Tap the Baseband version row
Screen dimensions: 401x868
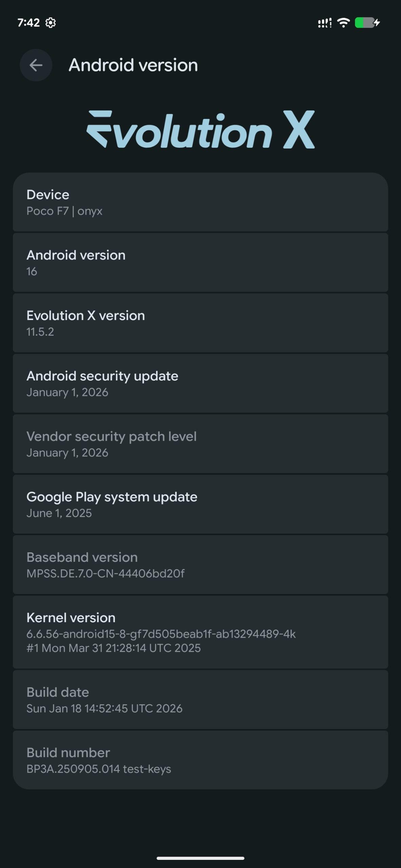(x=200, y=565)
